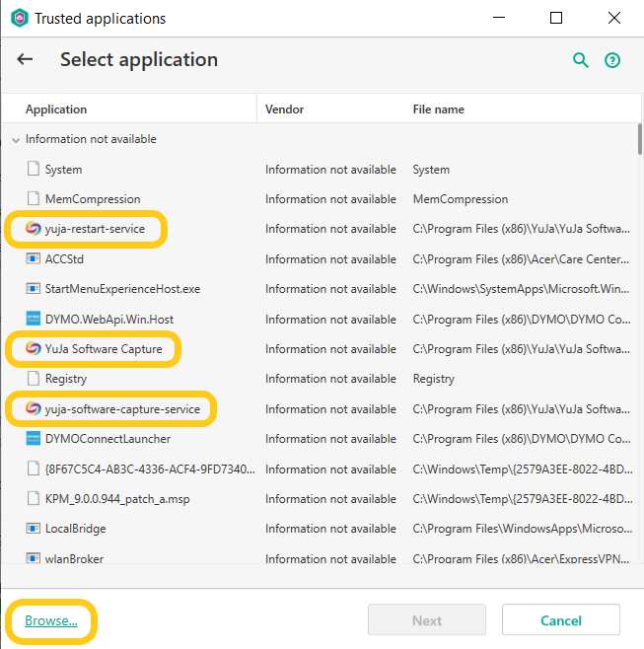Click the DYMOConnectLauncher DYMO icon

pyautogui.click(x=34, y=438)
